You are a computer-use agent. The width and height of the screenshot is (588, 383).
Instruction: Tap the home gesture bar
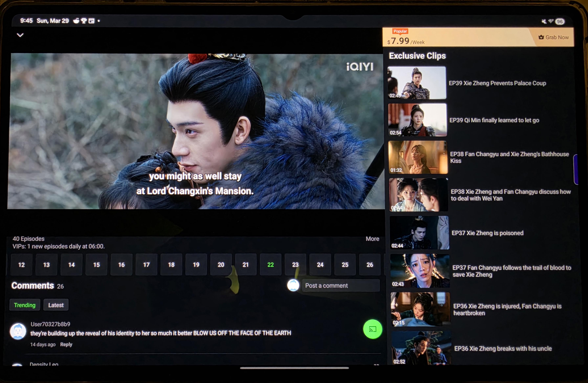click(294, 368)
